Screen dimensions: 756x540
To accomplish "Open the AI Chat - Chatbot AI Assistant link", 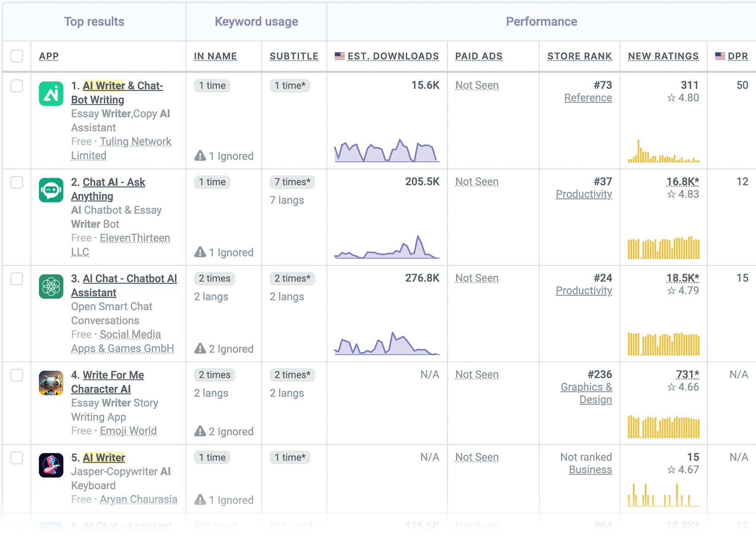I will [x=124, y=285].
